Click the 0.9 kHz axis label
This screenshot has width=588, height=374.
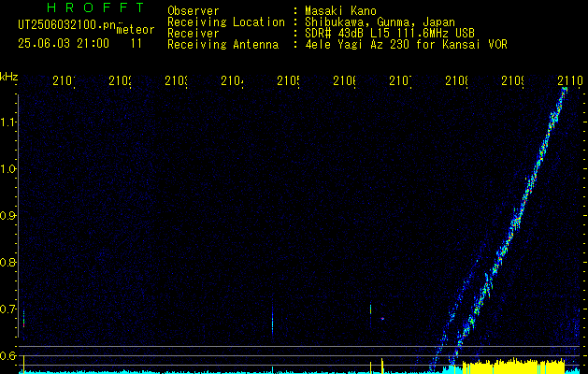(7, 216)
